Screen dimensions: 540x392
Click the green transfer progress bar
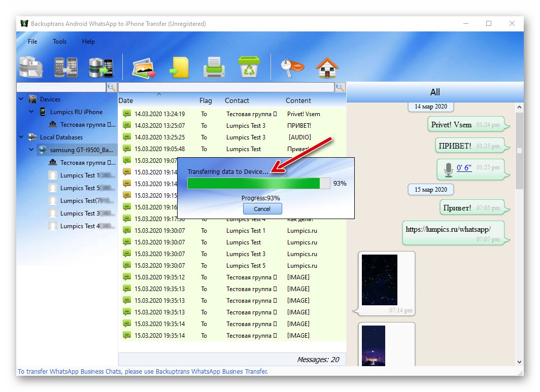[x=259, y=184]
